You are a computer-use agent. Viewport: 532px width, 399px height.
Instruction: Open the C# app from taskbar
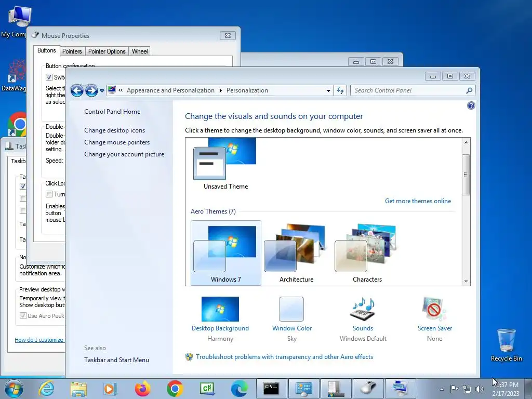[207, 389]
